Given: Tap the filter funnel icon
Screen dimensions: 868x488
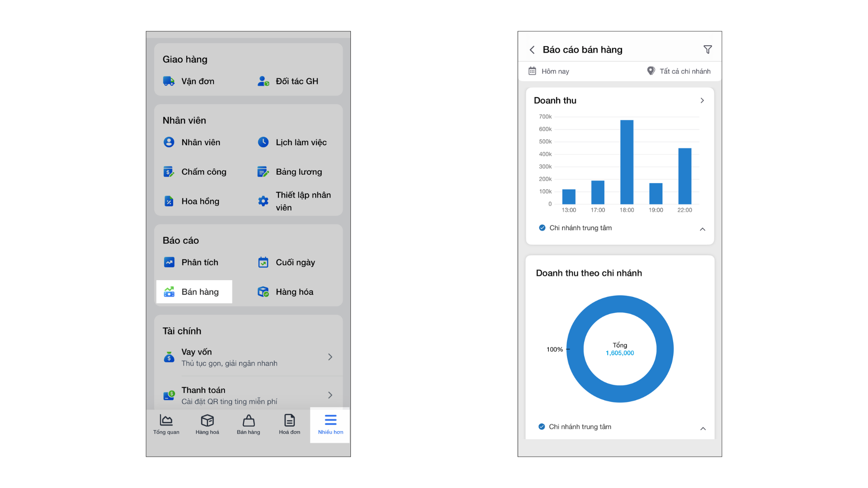Looking at the screenshot, I should tap(708, 50).
